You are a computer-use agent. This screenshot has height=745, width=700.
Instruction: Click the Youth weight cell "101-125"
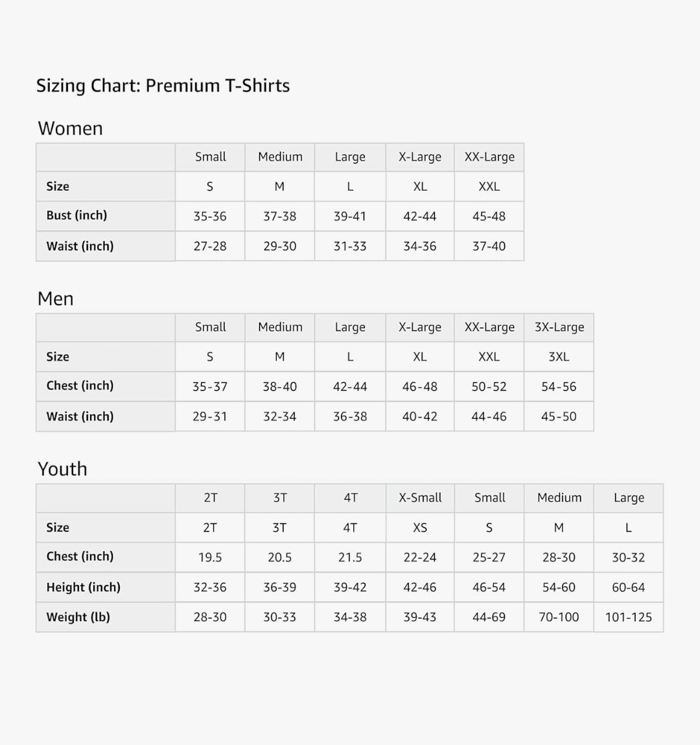(x=628, y=617)
